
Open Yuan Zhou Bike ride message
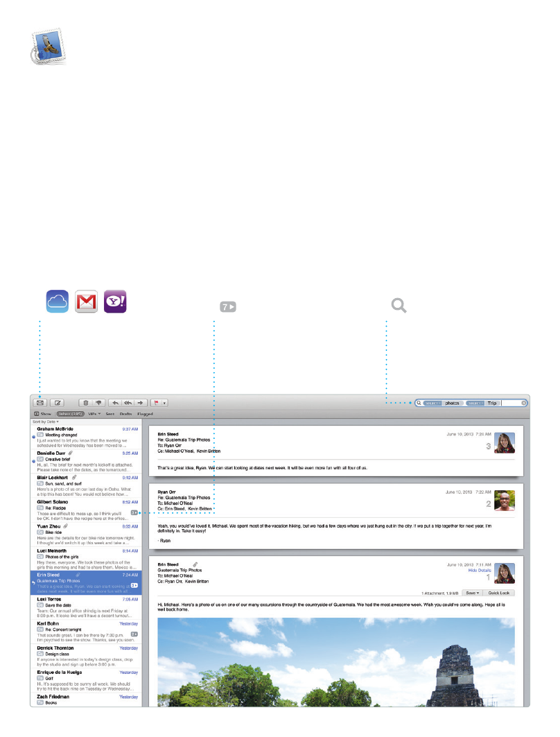(x=87, y=535)
